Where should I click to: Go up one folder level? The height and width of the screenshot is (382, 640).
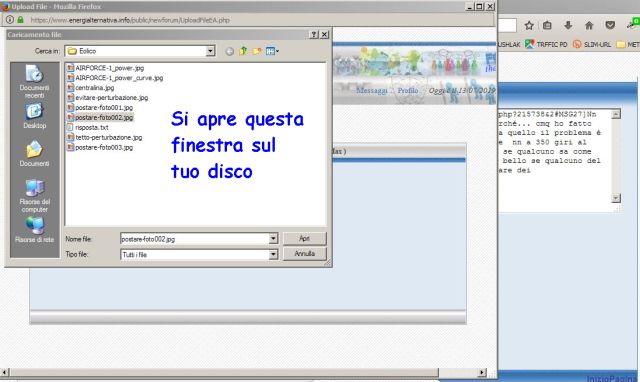pos(243,51)
